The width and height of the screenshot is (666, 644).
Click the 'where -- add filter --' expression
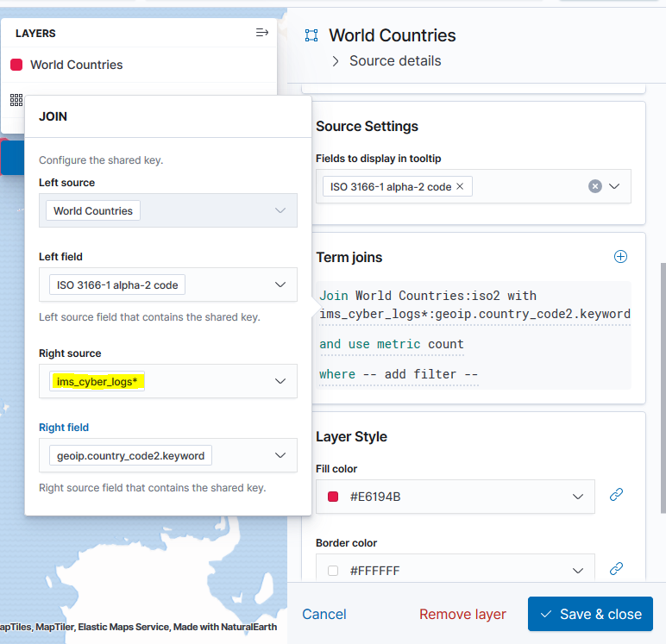(399, 374)
